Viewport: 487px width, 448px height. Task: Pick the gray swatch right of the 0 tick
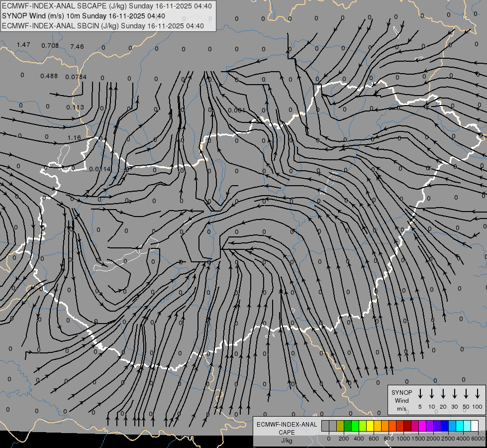[333, 426]
